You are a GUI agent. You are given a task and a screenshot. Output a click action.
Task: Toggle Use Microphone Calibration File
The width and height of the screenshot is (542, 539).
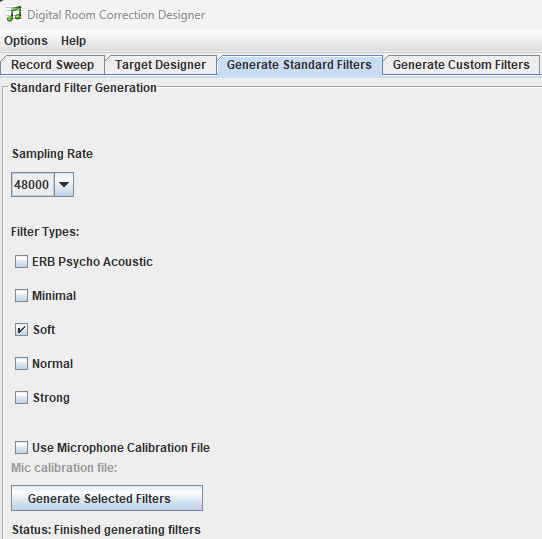21,447
